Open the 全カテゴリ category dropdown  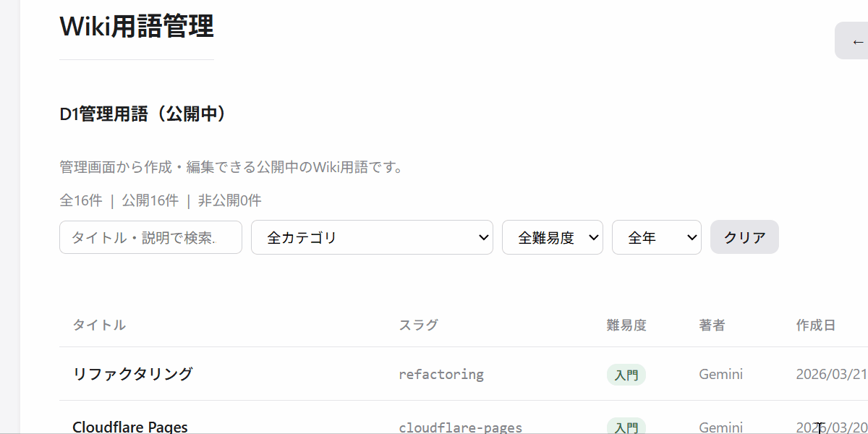372,237
